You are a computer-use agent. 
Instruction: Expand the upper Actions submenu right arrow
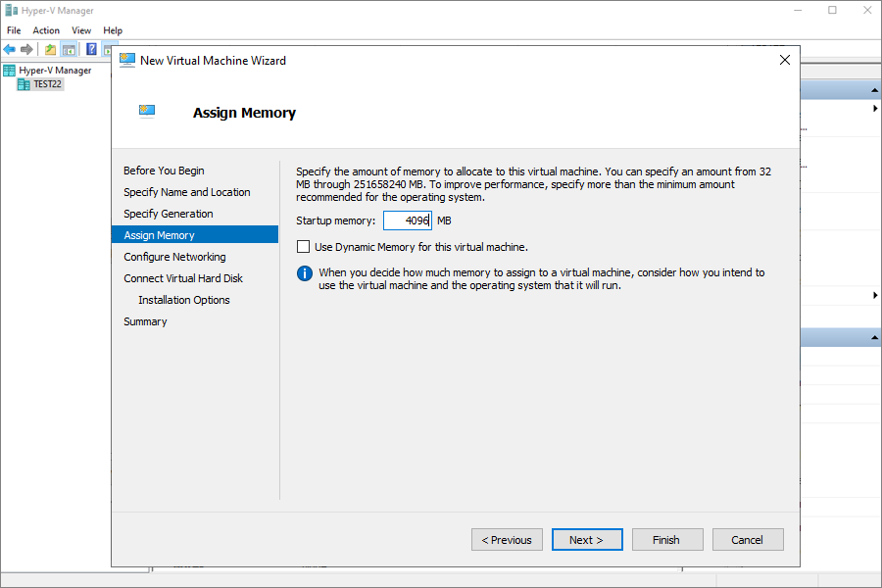(x=875, y=108)
